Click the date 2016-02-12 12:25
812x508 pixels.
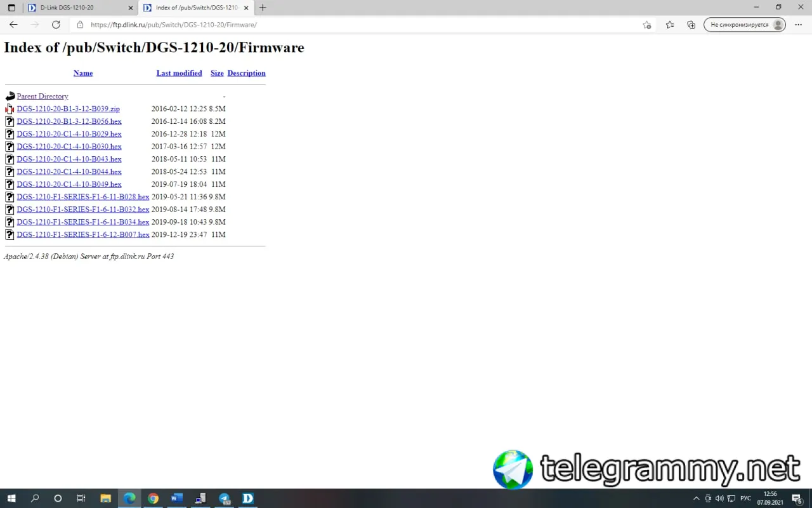[x=179, y=109]
